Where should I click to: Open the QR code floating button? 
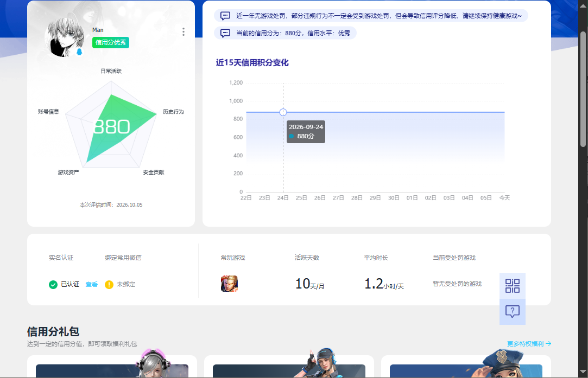click(512, 286)
